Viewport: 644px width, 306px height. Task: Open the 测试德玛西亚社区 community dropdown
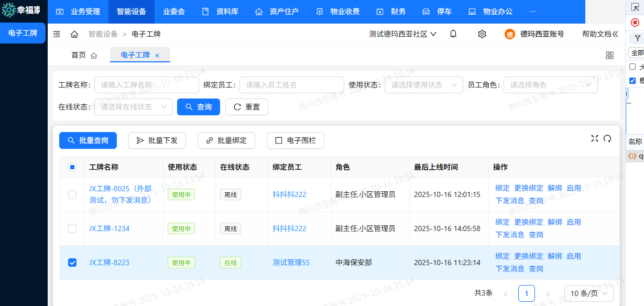pyautogui.click(x=403, y=34)
